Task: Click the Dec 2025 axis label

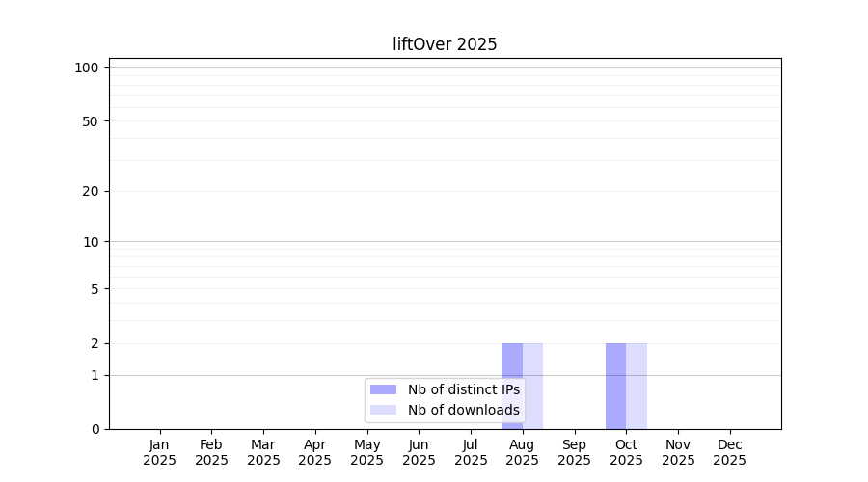Action: click(x=730, y=452)
